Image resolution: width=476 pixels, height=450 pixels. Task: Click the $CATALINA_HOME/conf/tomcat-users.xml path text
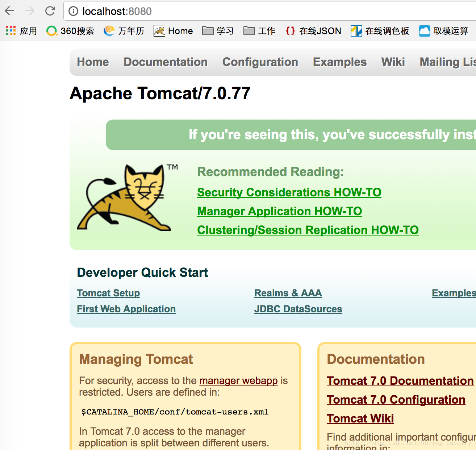pos(175,412)
